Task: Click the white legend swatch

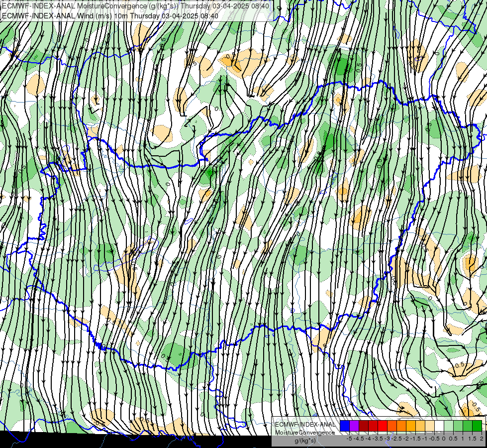Action: point(439,426)
